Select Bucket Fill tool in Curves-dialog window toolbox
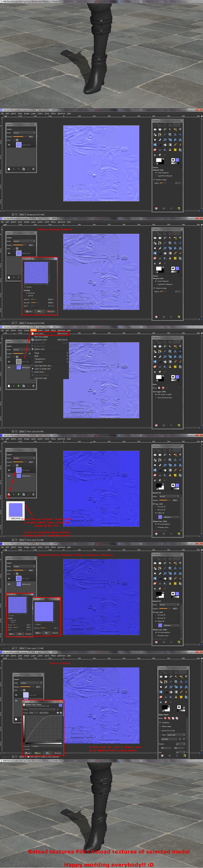 (x=171, y=692)
